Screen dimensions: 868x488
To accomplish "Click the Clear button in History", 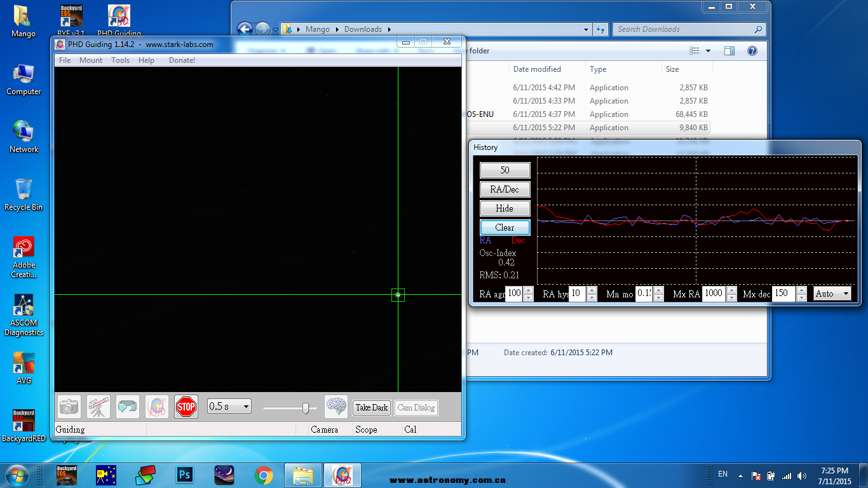I will pyautogui.click(x=505, y=227).
